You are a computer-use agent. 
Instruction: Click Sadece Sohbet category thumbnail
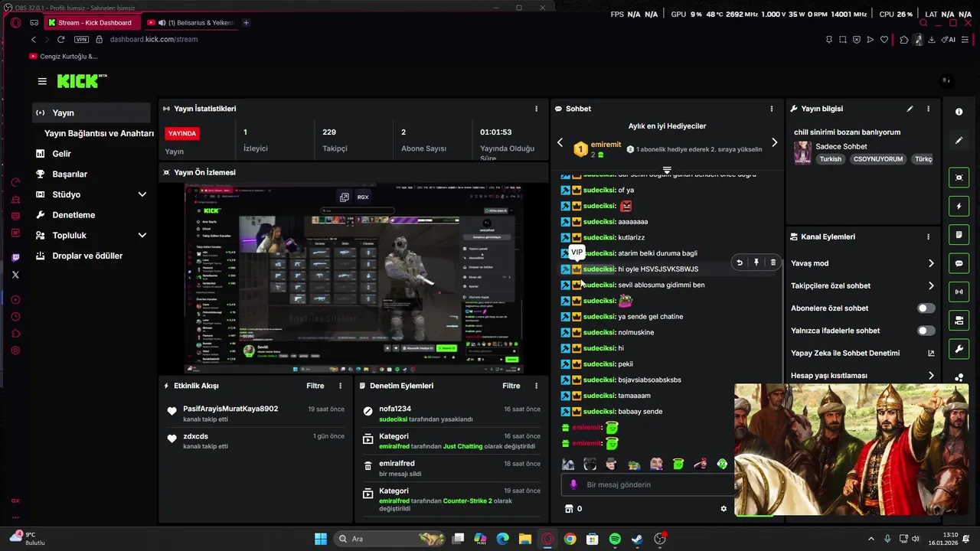pos(802,152)
